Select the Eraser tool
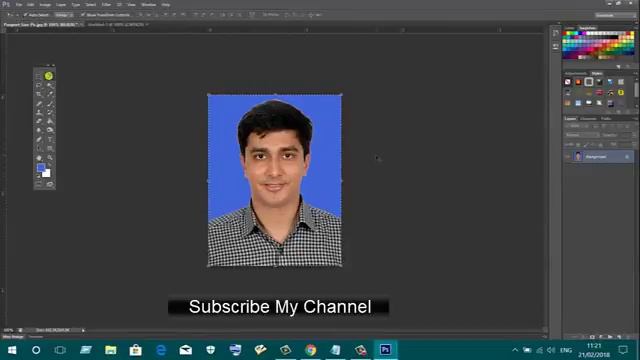Viewport: 640px width, 360px height. [39, 121]
